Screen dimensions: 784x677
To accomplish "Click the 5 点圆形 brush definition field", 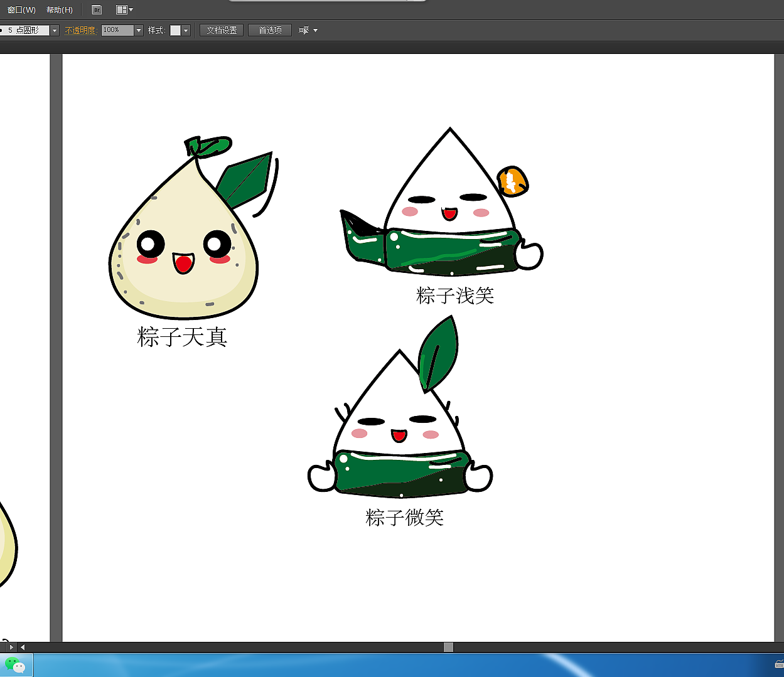I will tap(24, 30).
